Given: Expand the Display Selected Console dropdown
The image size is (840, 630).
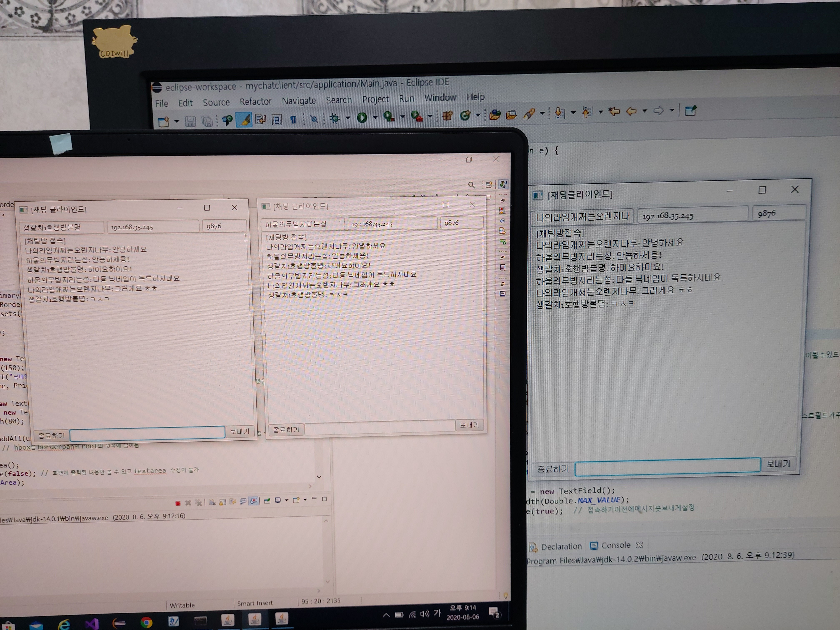Looking at the screenshot, I should pyautogui.click(x=286, y=500).
